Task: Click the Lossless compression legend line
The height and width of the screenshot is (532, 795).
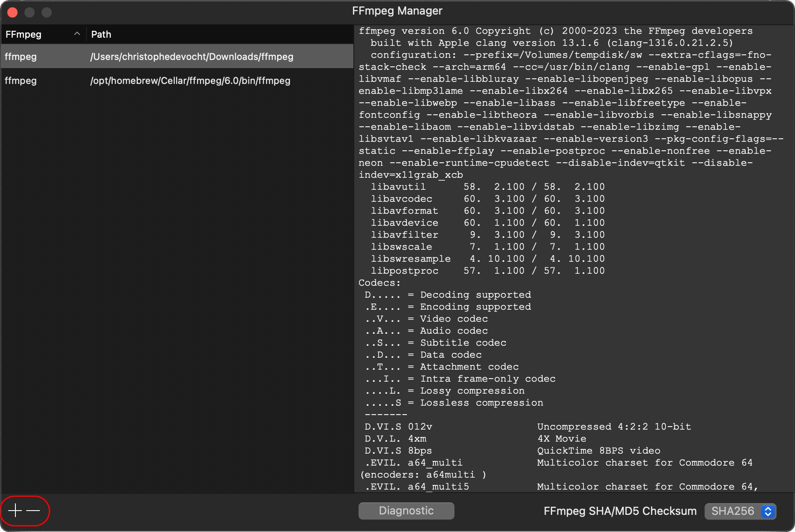Action: tap(454, 403)
